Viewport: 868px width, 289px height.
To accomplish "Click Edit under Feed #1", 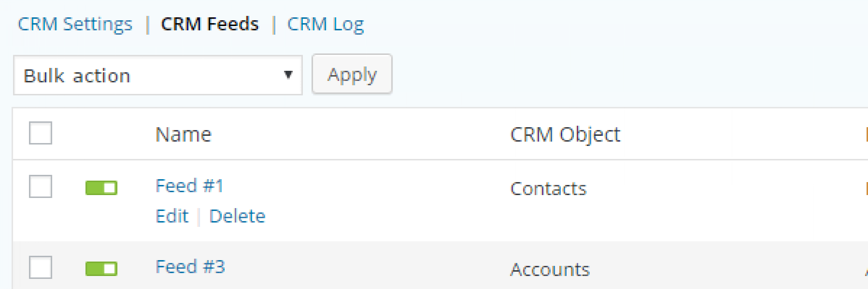I will [172, 216].
